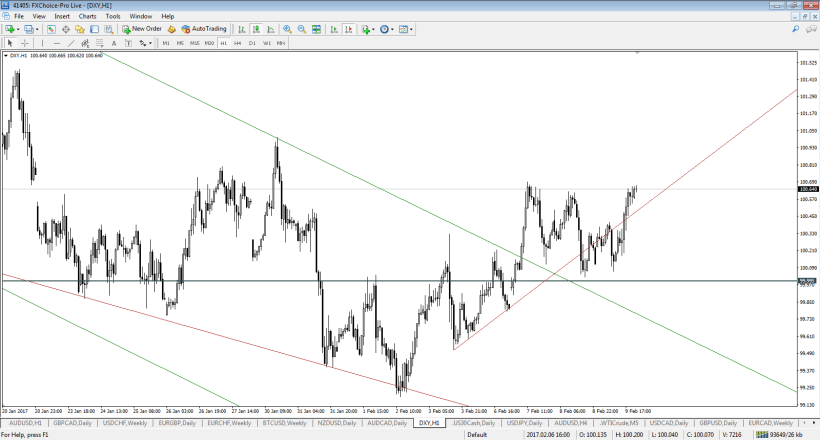The width and height of the screenshot is (820, 440).
Task: Toggle the Terminal panel icon
Action: pos(94,29)
